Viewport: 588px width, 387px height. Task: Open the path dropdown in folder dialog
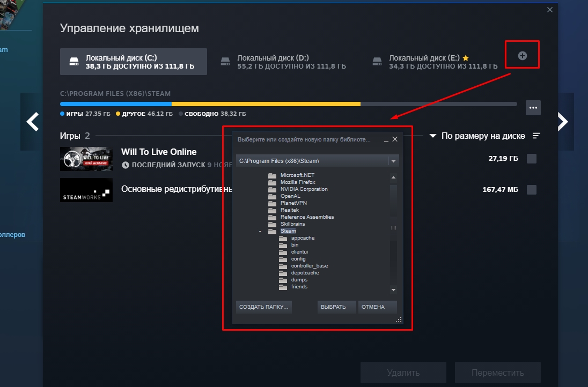(x=393, y=161)
